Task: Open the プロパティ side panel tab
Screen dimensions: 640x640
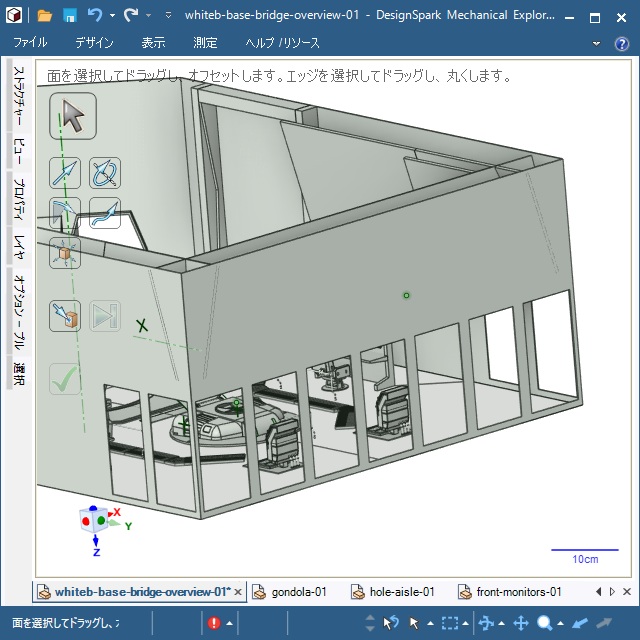Action: [19, 199]
